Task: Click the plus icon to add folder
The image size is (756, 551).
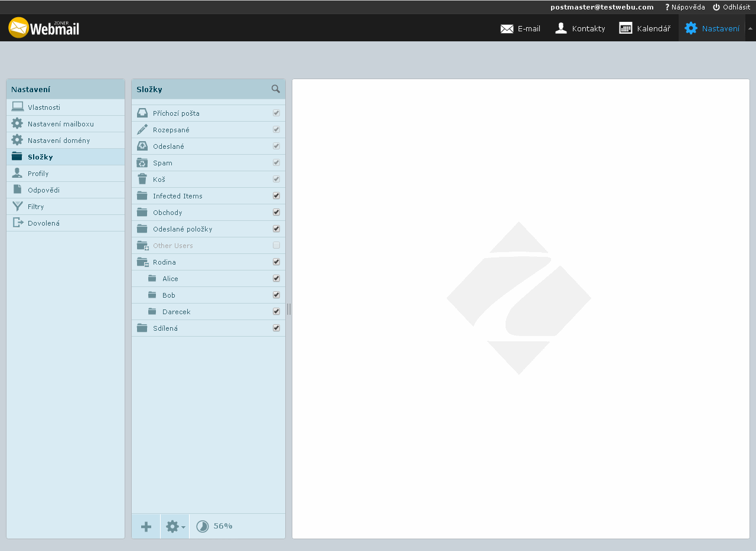Action: 146,527
